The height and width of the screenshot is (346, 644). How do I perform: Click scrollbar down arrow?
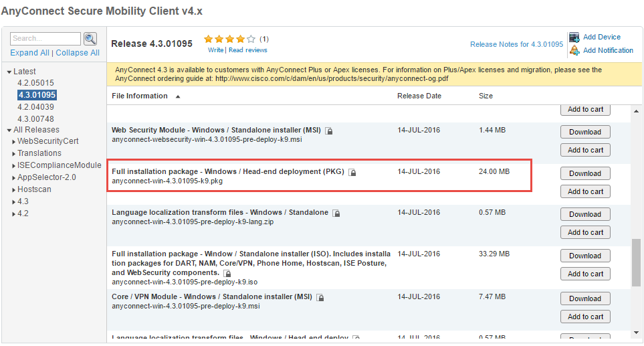tap(636, 333)
